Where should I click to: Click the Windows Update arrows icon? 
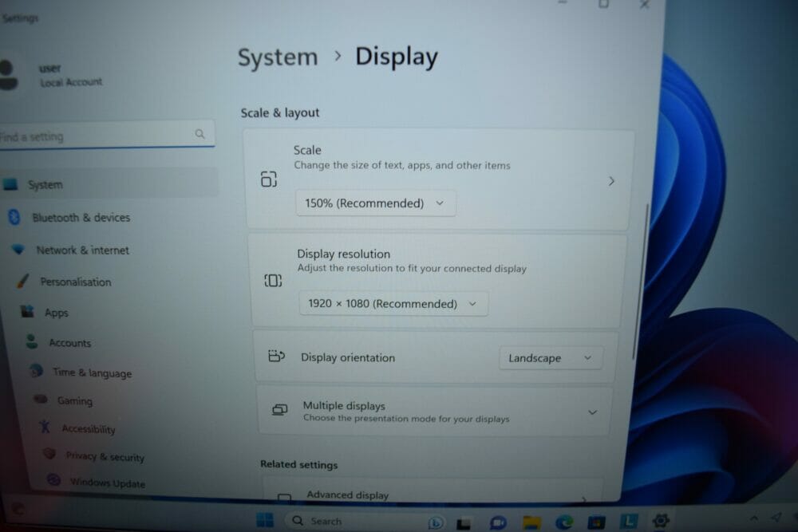53,479
